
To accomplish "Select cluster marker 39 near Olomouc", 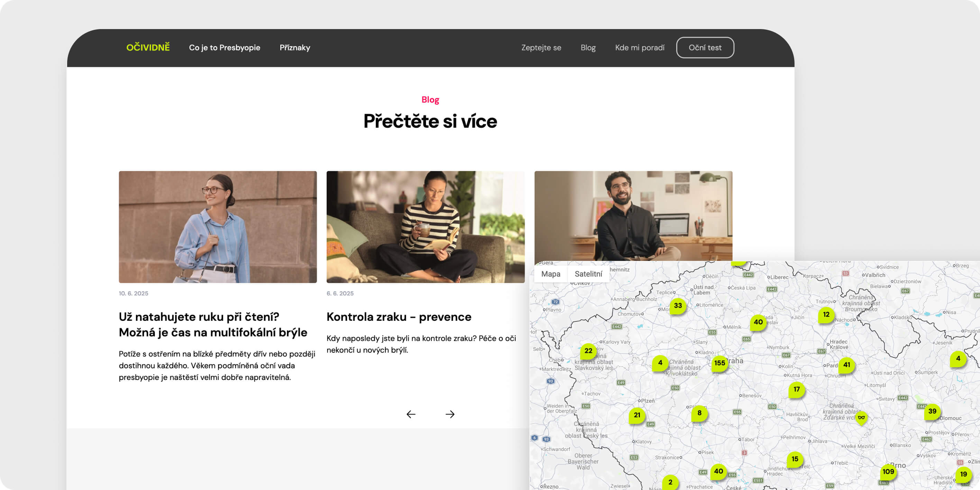I will pos(932,411).
